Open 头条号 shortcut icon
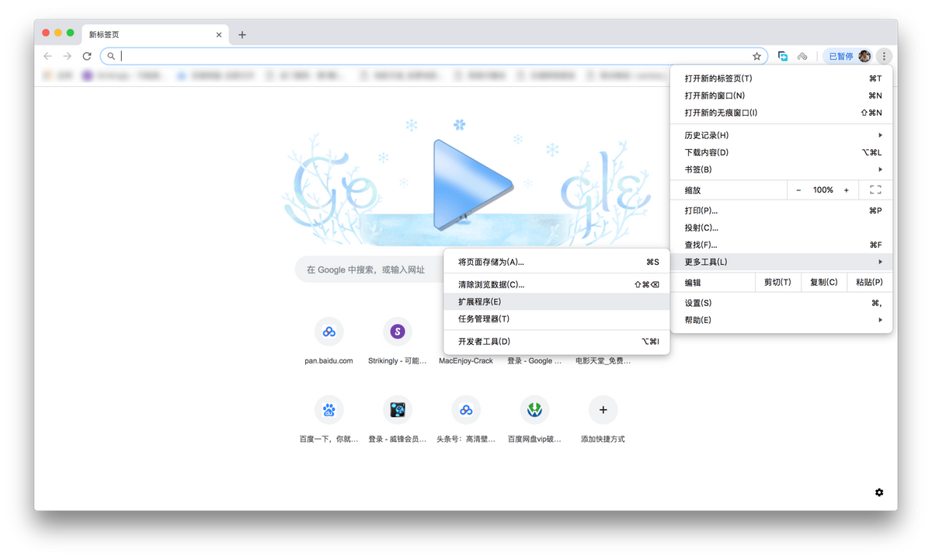 (x=466, y=409)
